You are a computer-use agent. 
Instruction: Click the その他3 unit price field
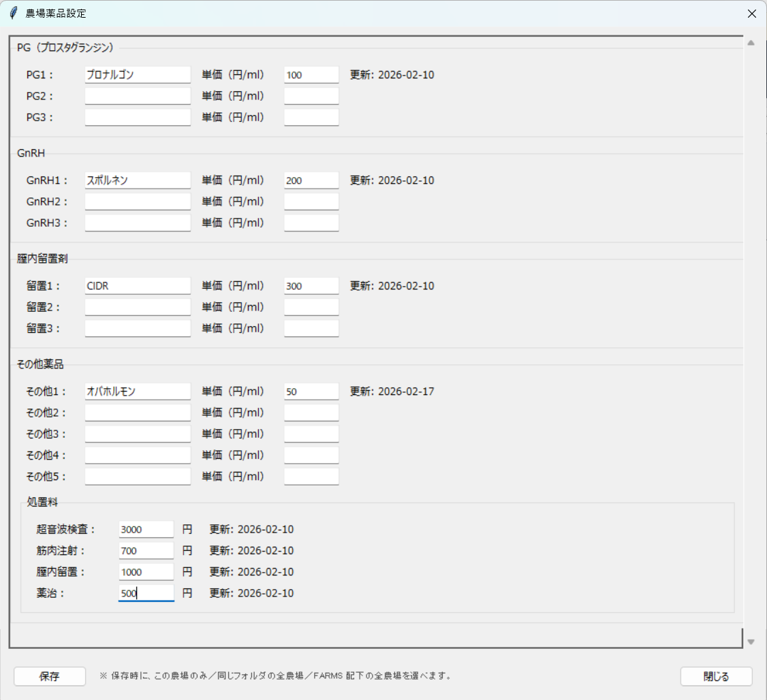coord(311,434)
